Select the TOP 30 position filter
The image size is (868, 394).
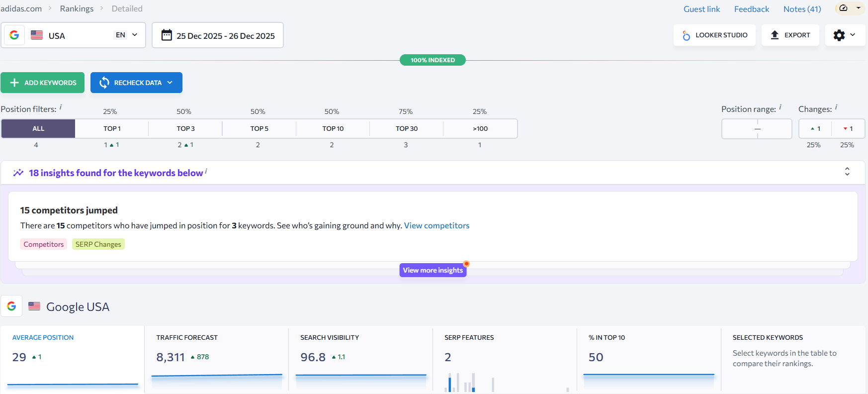(406, 128)
